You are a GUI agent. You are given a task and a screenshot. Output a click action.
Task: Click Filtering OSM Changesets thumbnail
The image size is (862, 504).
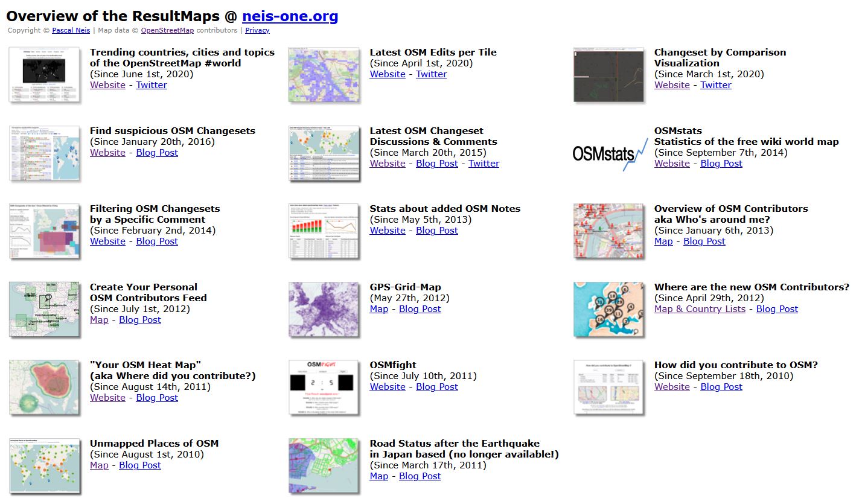point(45,231)
